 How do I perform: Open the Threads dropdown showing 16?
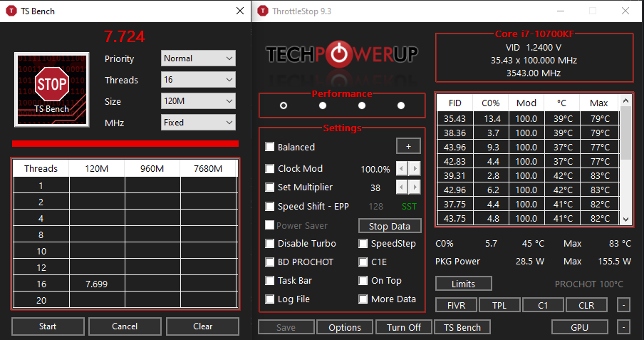pyautogui.click(x=198, y=80)
